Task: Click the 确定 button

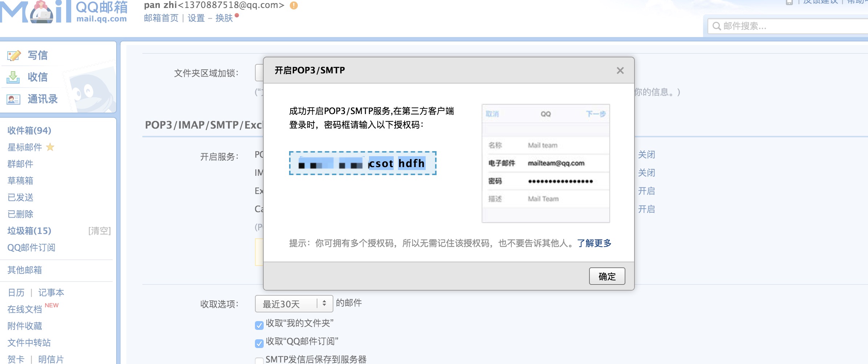Action: 607,276
